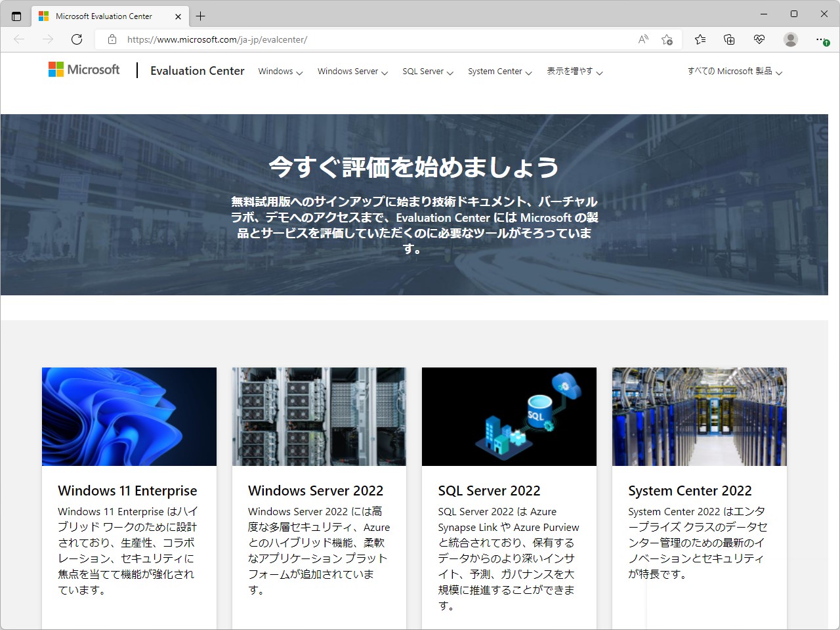Open Browser essentials

click(x=759, y=39)
